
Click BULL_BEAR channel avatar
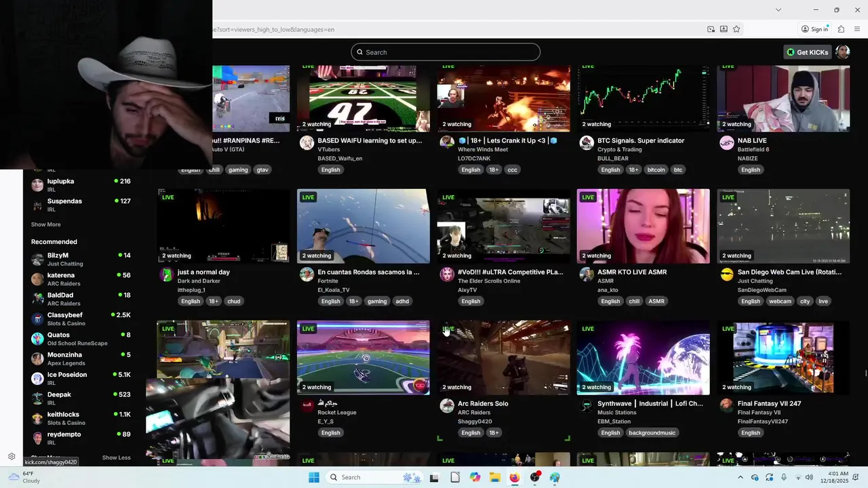pos(587,142)
